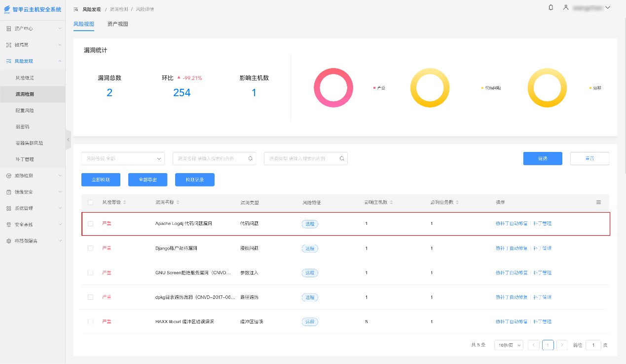The width and height of the screenshot is (626, 364).
Task: Check the dpkg目录遍历漏洞 row checkbox
Action: point(90,297)
